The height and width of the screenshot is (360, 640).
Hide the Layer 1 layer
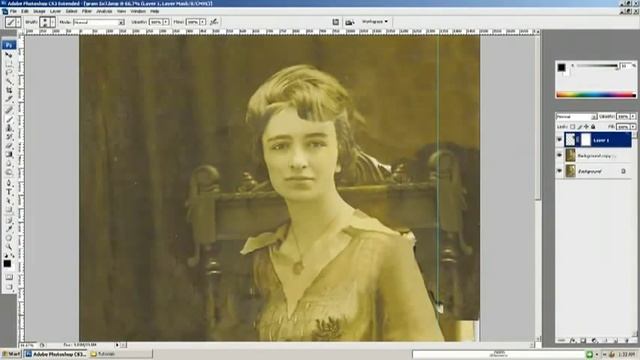[560, 140]
